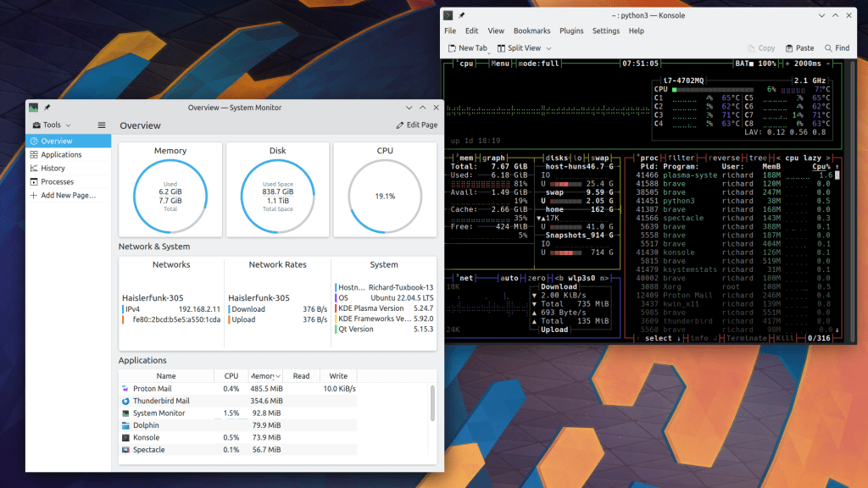Click the History page icon in sidebar
The image size is (868, 488).
point(34,169)
